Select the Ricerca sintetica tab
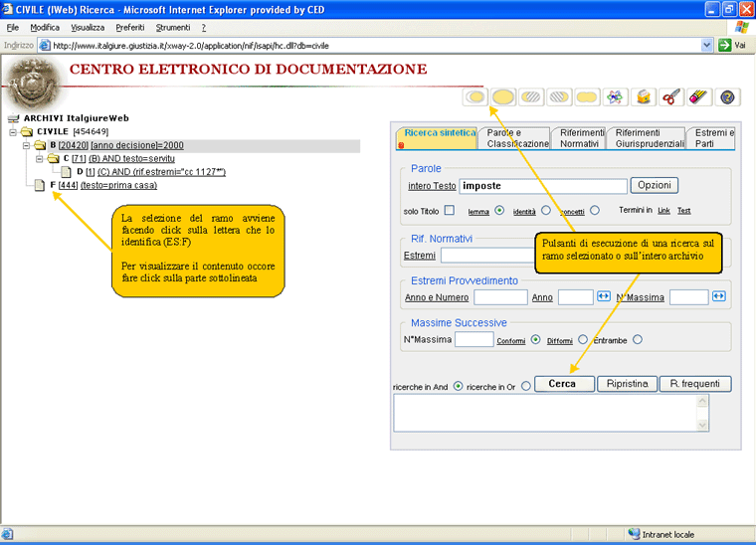Viewport: 756px width, 545px height. tap(438, 138)
